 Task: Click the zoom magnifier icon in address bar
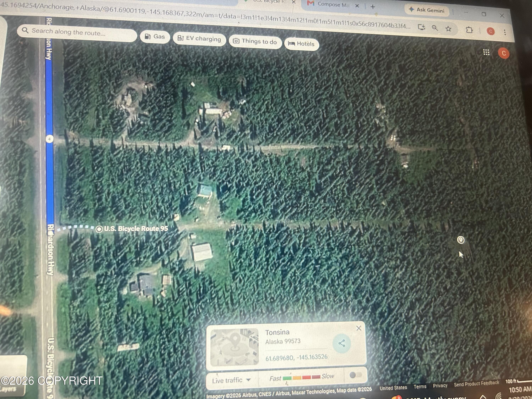(x=435, y=28)
